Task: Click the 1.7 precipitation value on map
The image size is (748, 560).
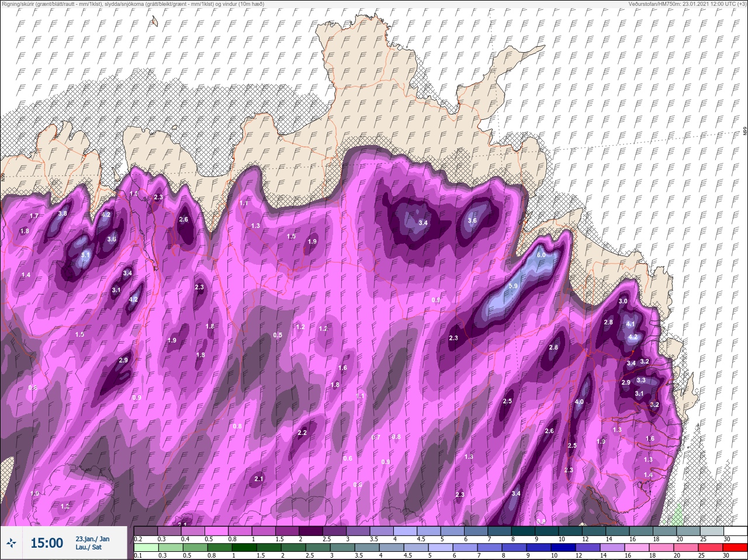Action: pos(34,216)
